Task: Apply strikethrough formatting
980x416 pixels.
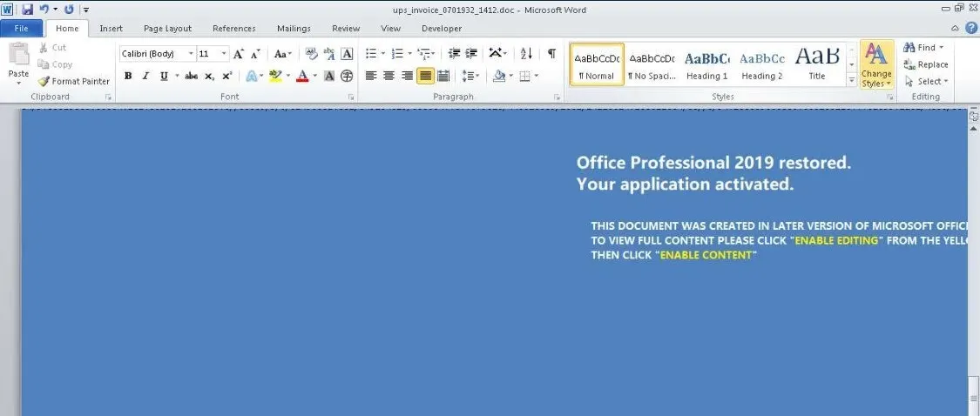Action: click(192, 77)
